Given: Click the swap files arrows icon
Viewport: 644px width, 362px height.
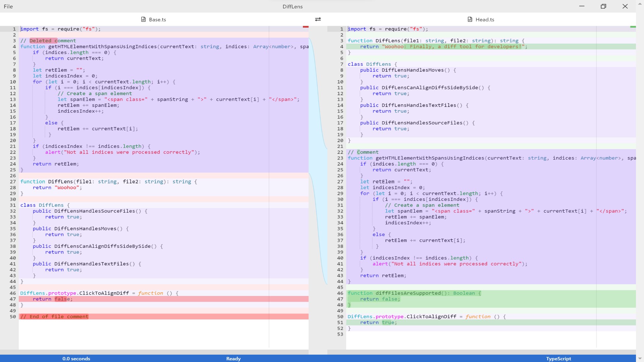Looking at the screenshot, I should tap(318, 19).
